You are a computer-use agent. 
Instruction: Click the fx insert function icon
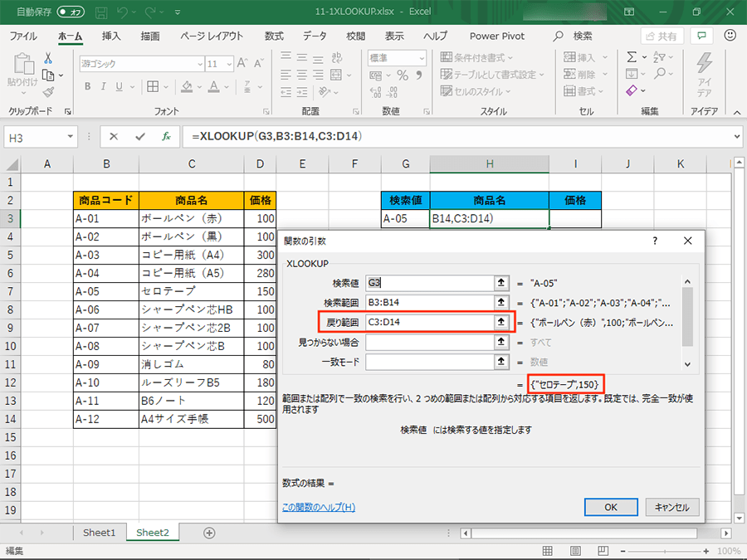point(166,136)
